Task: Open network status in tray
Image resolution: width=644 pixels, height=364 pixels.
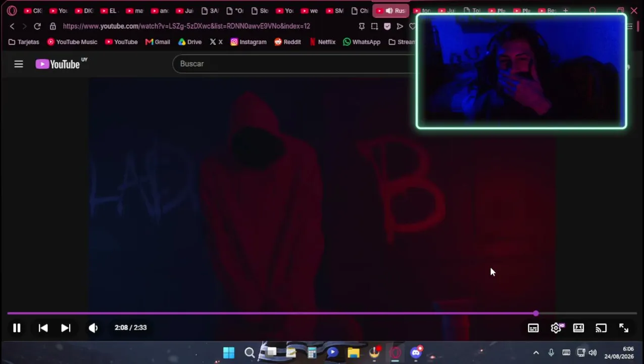Action: [581, 353]
